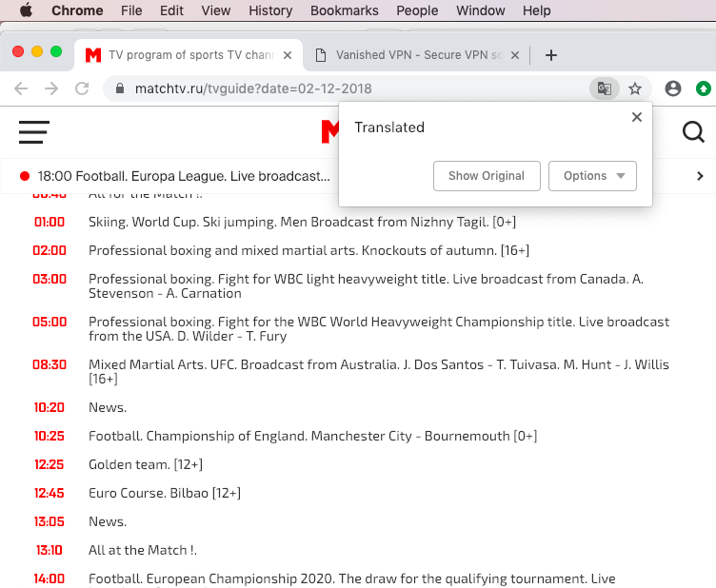Viewport: 716px width, 588px height.
Task: Open a new tab with plus button
Action: click(x=551, y=55)
